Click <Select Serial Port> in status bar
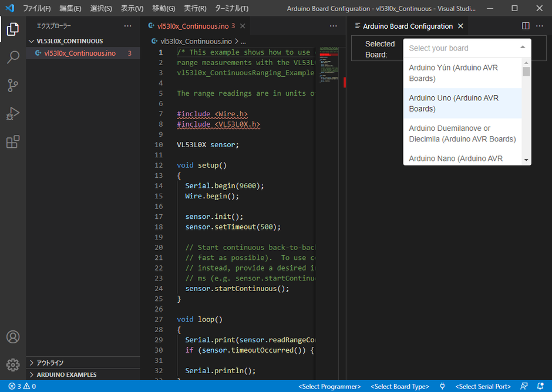 [483, 386]
